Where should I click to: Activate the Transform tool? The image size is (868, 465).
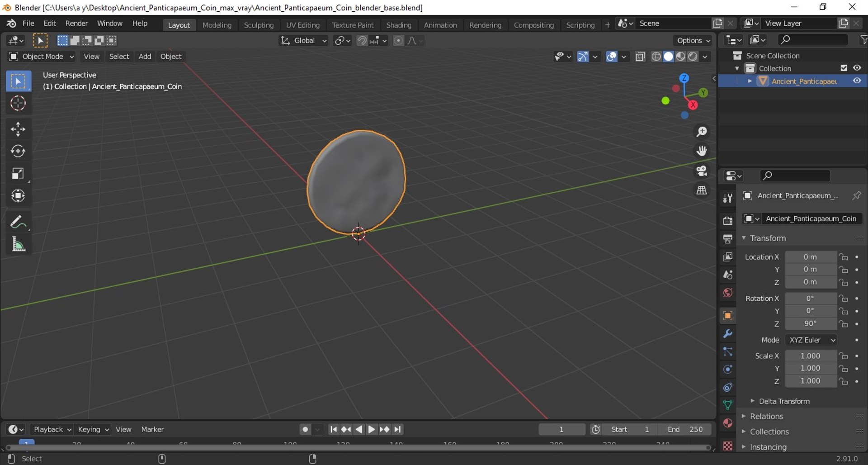18,196
